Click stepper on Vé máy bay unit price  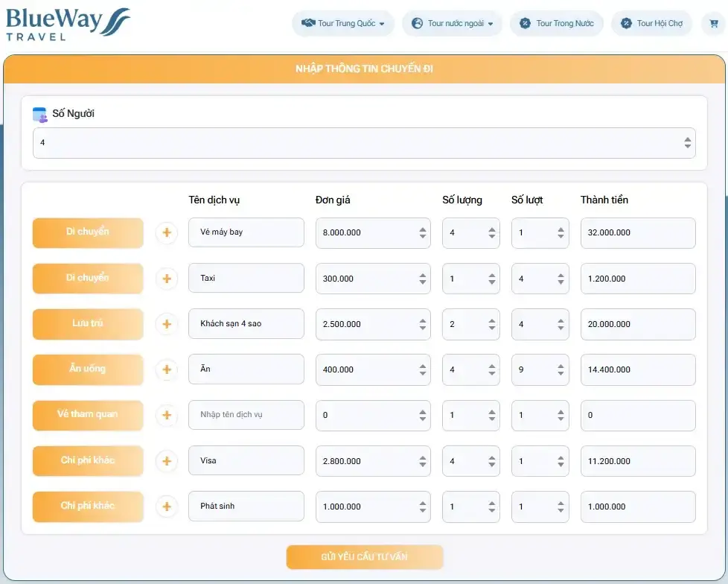point(422,232)
